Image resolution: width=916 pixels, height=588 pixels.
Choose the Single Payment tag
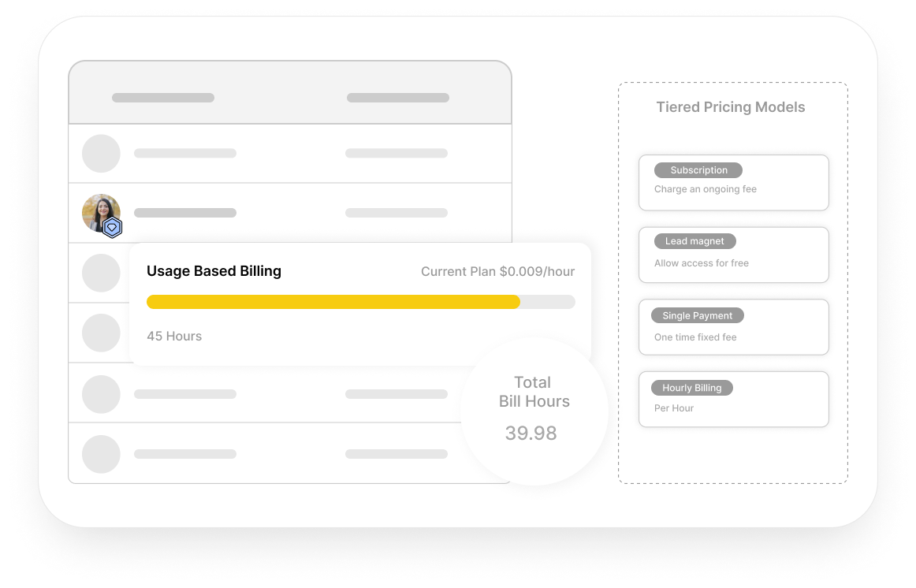point(698,315)
